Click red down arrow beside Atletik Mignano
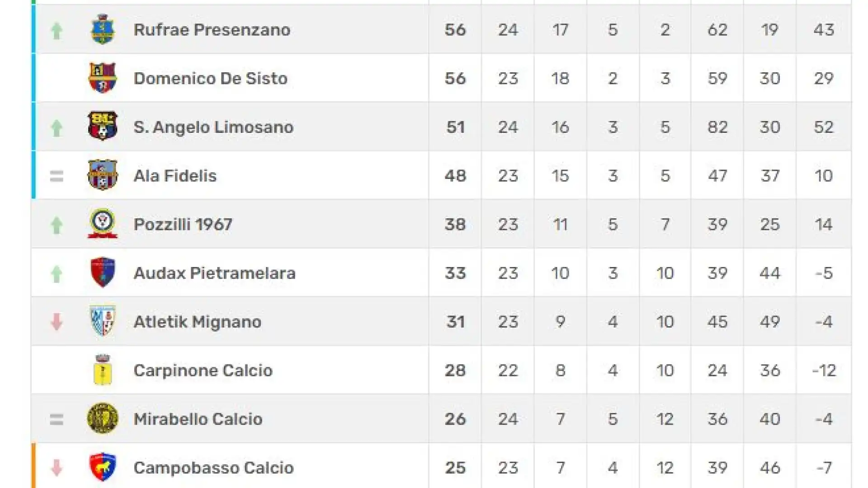 coord(57,322)
